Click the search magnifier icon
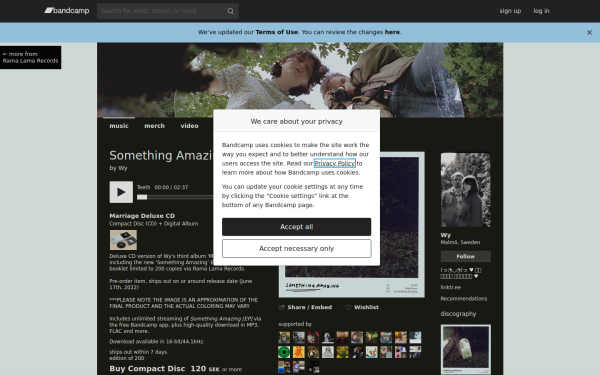 point(230,11)
